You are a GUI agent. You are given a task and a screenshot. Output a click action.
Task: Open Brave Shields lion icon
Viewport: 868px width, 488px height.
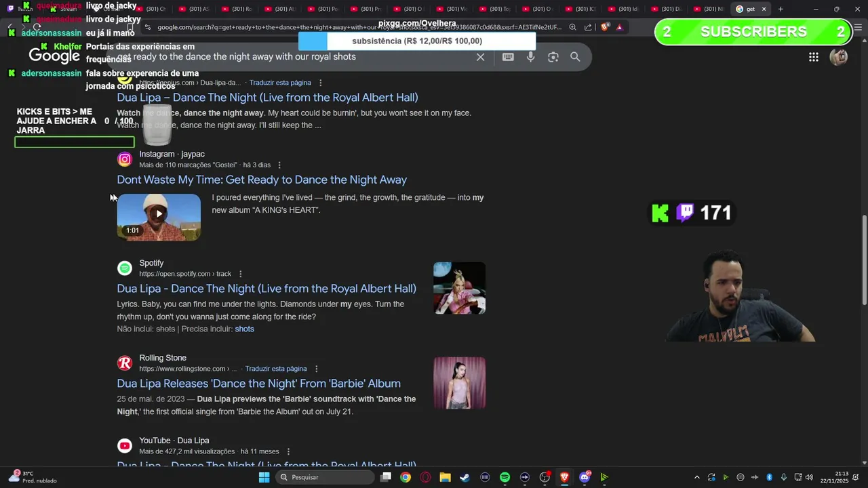pos(605,27)
